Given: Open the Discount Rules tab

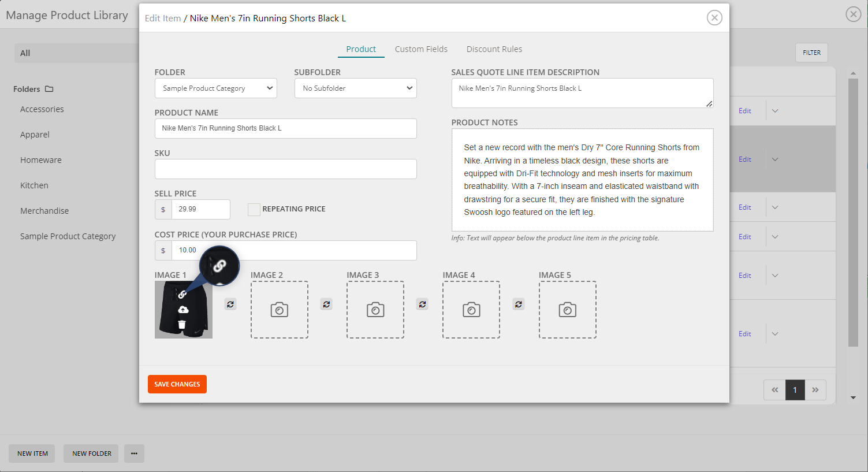Looking at the screenshot, I should pyautogui.click(x=494, y=49).
